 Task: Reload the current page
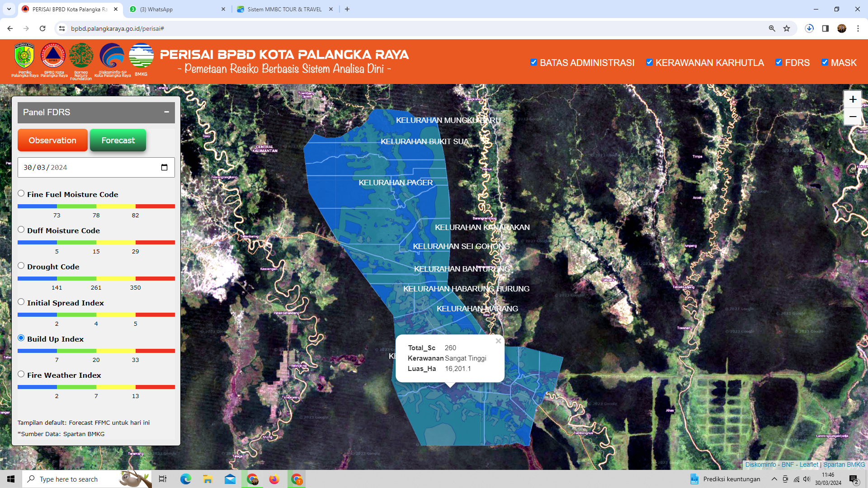pos(42,28)
